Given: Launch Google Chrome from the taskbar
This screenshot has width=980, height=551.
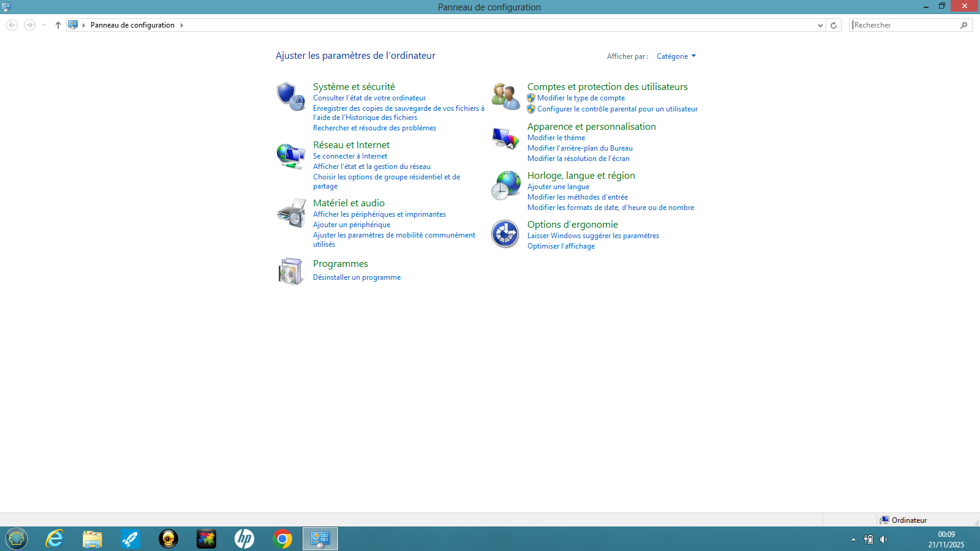Looking at the screenshot, I should click(282, 539).
